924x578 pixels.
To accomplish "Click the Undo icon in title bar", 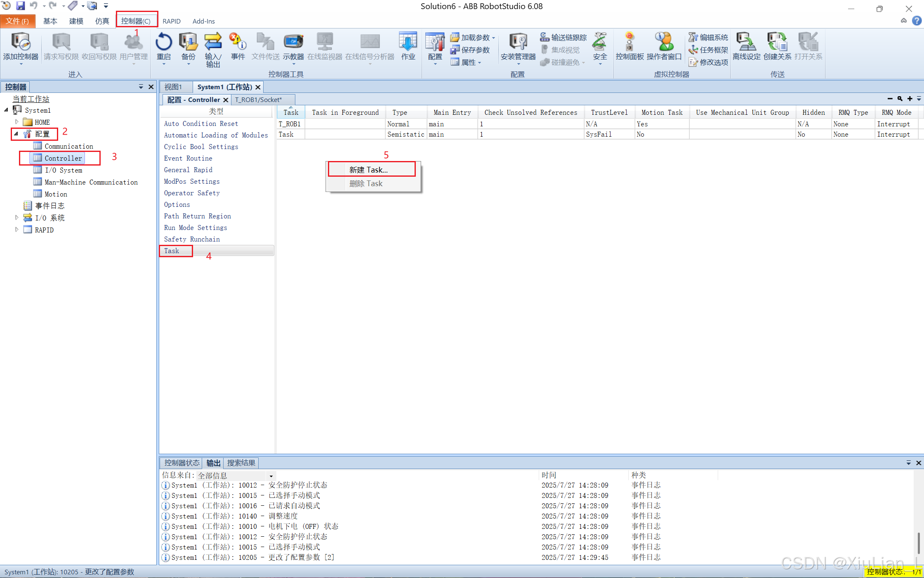I will (34, 6).
